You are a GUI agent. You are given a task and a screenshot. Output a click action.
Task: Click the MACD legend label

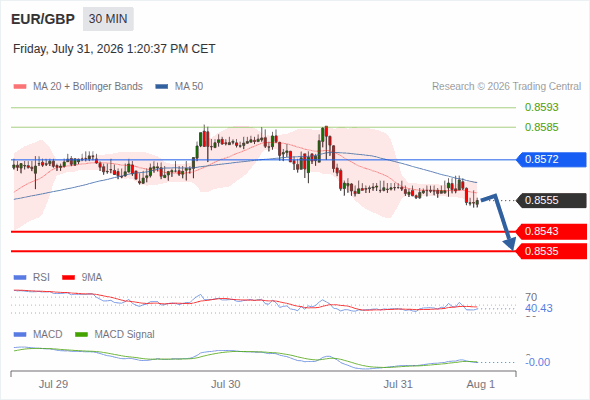47,335
